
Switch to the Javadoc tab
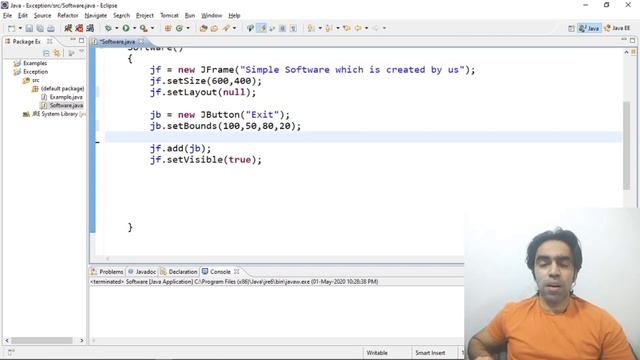145,272
